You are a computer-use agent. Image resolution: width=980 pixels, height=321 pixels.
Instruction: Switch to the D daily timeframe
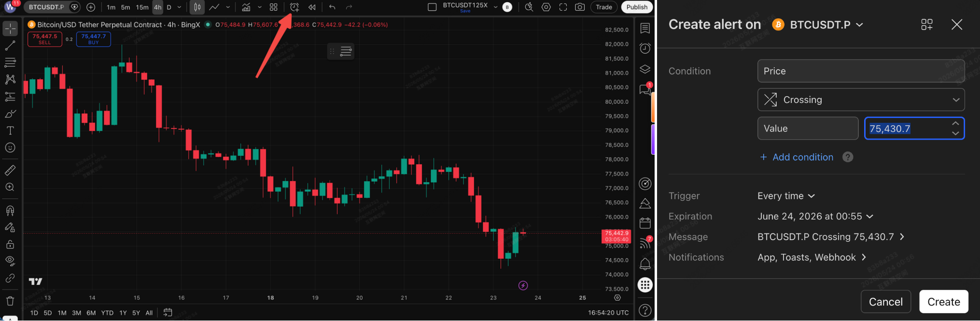click(169, 7)
